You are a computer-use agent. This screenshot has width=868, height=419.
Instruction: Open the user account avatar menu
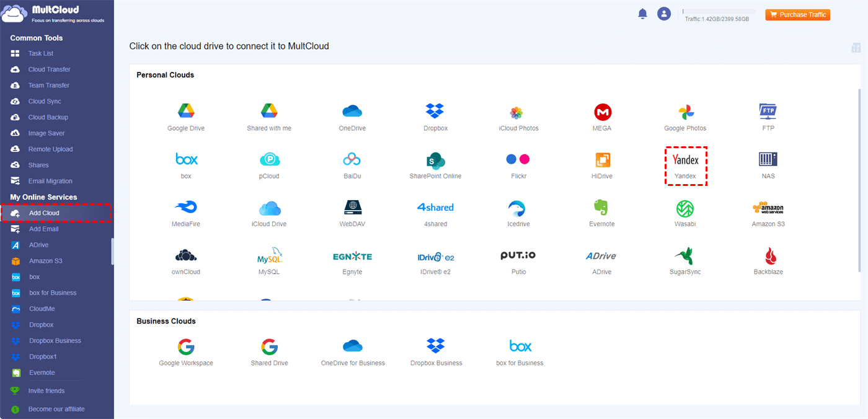click(x=664, y=14)
